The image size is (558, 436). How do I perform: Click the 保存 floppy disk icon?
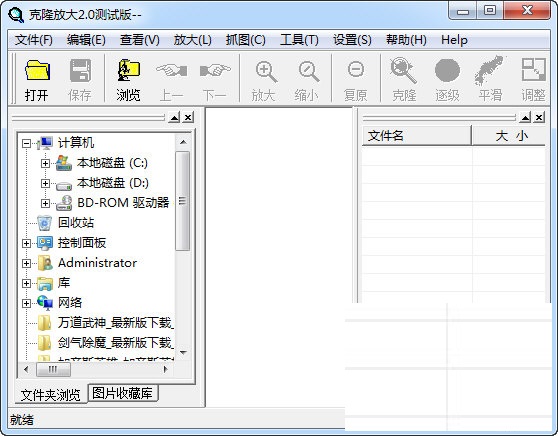(x=80, y=70)
